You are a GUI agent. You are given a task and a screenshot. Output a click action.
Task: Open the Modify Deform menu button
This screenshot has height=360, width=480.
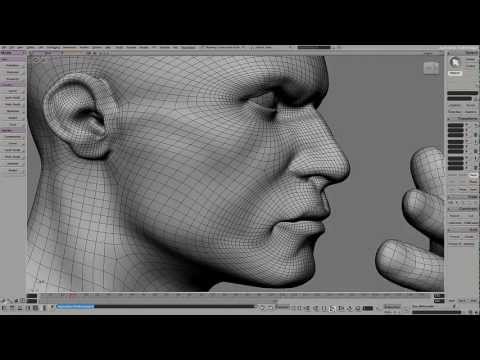point(13,163)
